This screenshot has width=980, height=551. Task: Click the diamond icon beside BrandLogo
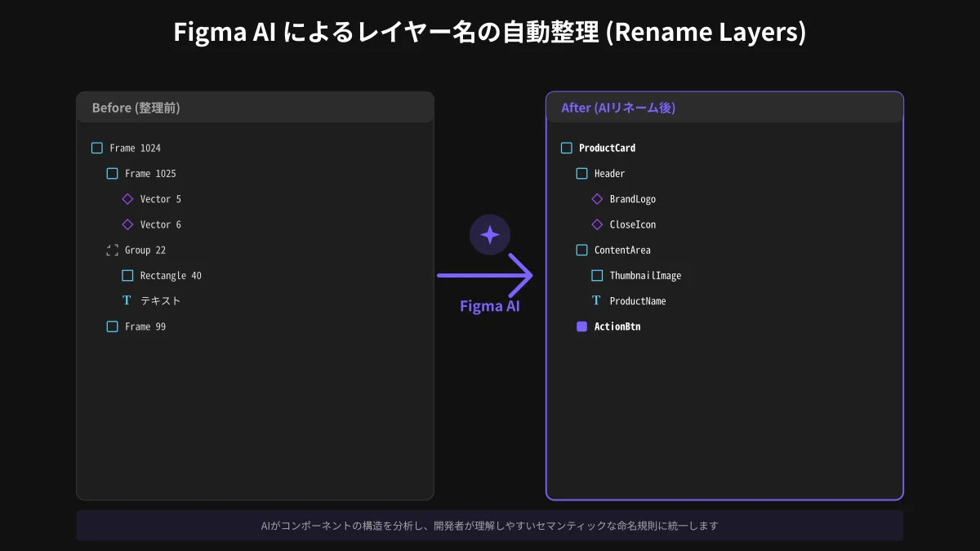597,198
